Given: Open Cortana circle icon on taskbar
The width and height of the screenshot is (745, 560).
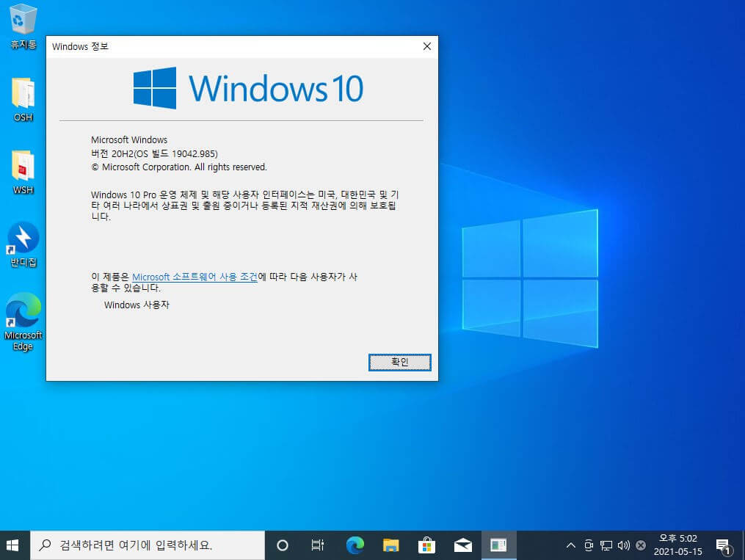Looking at the screenshot, I should click(x=283, y=545).
